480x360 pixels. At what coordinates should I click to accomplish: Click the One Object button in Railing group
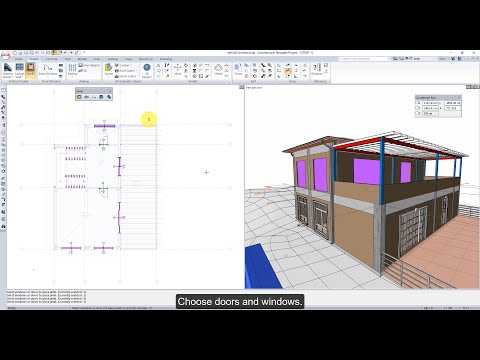89,65
